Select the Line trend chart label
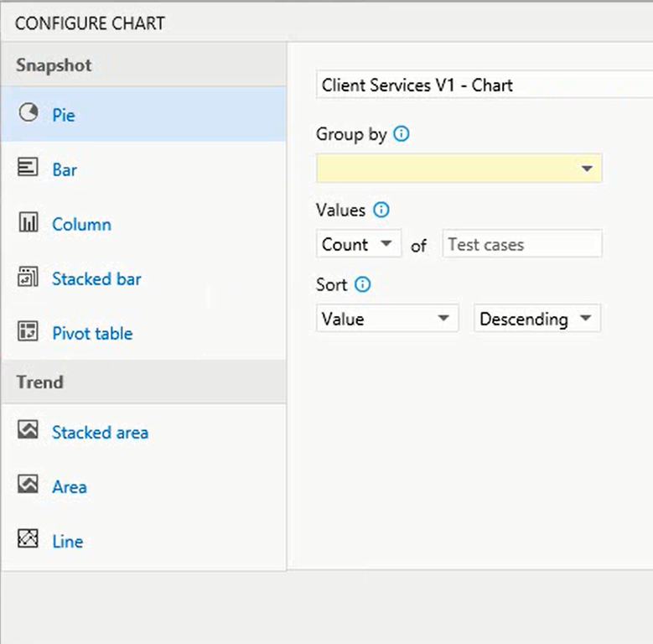Image resolution: width=653 pixels, height=644 pixels. click(68, 541)
